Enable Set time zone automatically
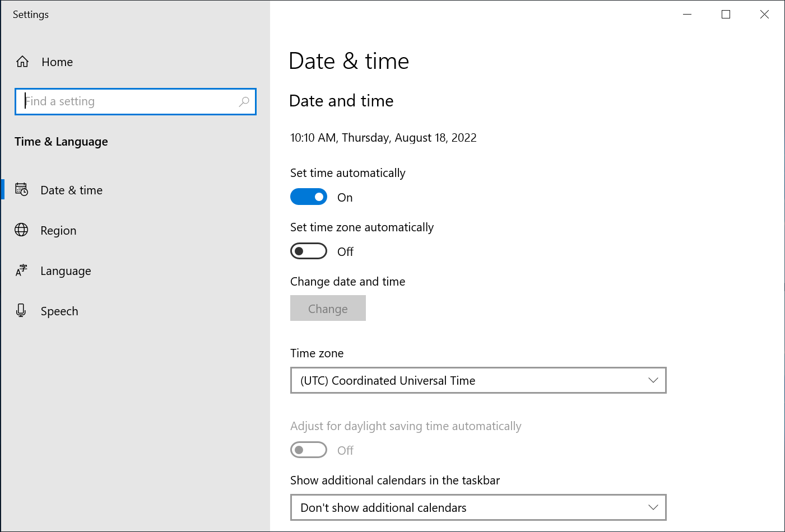 click(x=309, y=251)
